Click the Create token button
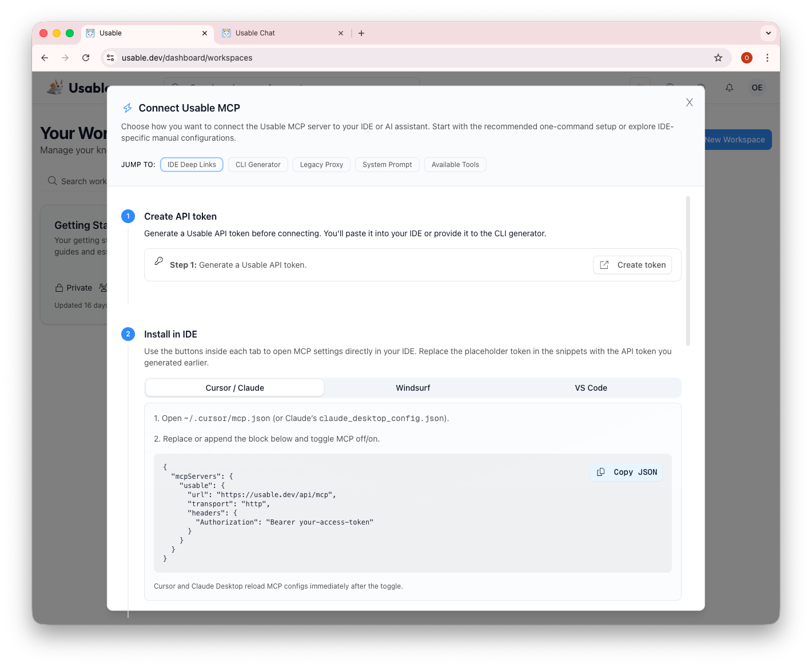Screen dimensions: 812x667 tap(632, 265)
